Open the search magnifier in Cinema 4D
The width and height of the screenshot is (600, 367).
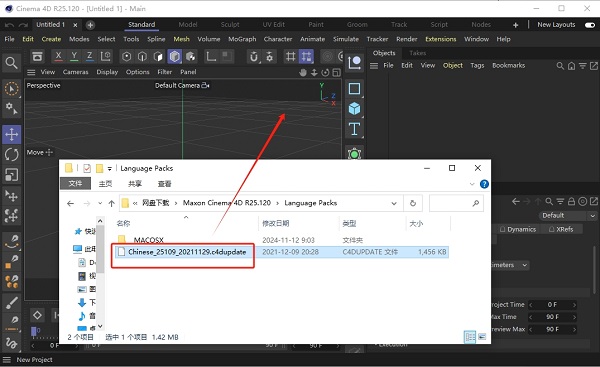tap(11, 62)
